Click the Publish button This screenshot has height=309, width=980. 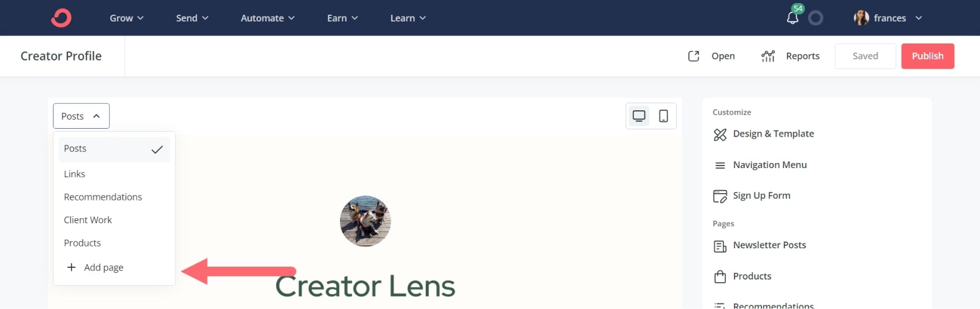coord(927,56)
